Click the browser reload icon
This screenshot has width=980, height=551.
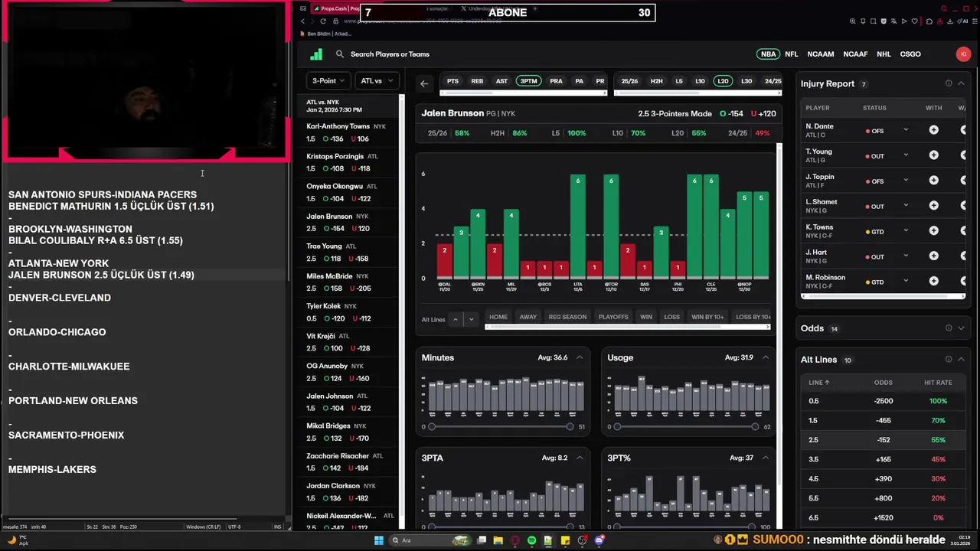click(324, 21)
